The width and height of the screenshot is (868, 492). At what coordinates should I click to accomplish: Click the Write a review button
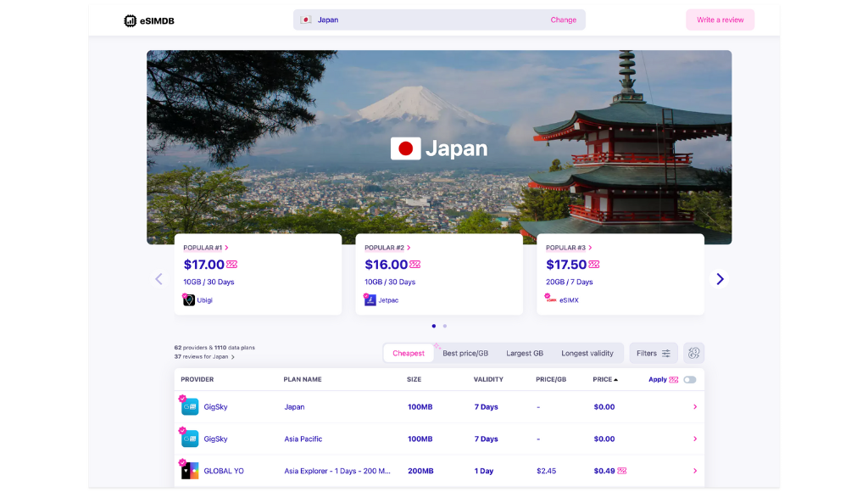(x=720, y=20)
